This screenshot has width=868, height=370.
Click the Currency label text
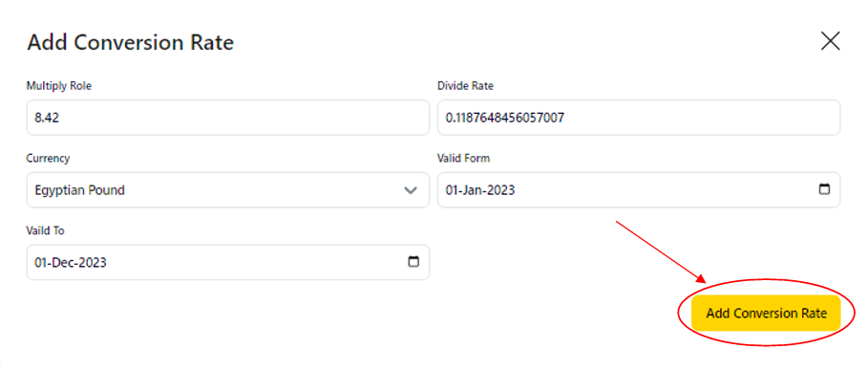[x=48, y=159]
